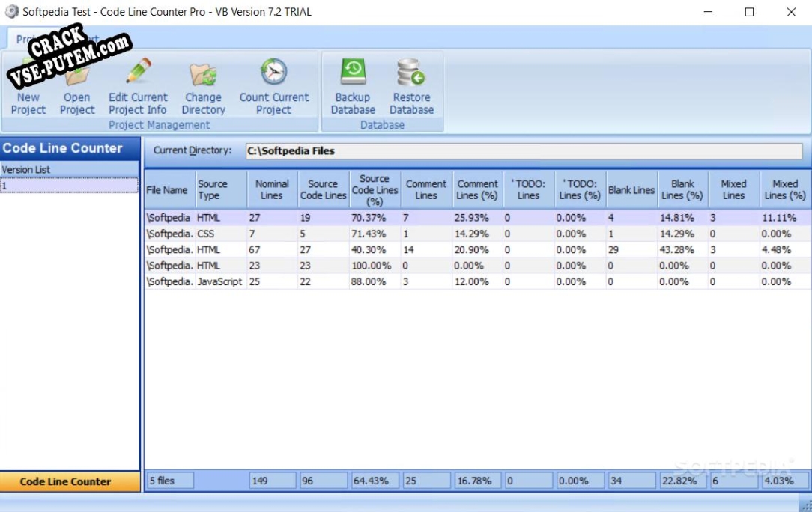This screenshot has height=512, width=812.
Task: Select the HTML row with 27 nominal lines
Action: tap(477, 217)
